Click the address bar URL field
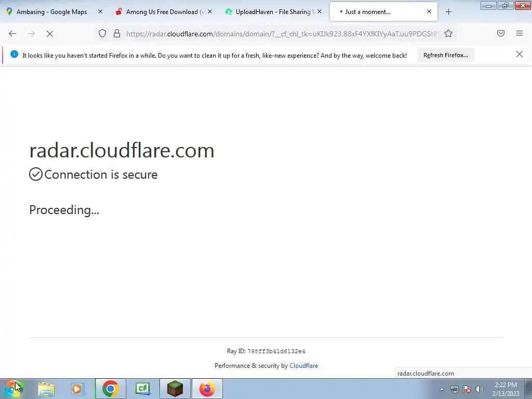 (282, 34)
